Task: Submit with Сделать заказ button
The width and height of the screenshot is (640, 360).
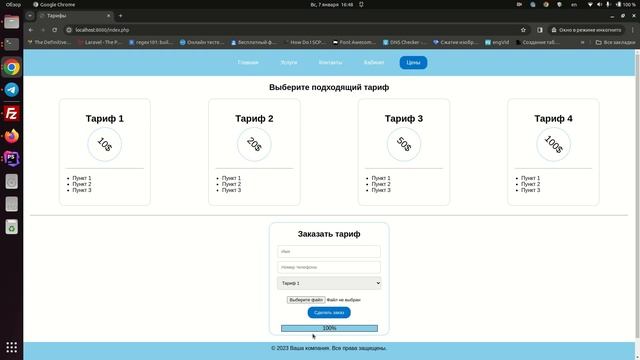Action: tap(329, 312)
